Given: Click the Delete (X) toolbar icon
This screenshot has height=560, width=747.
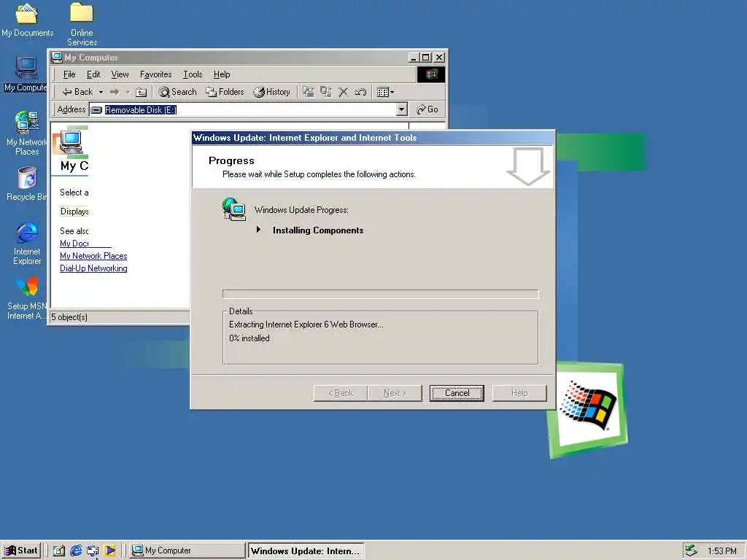Looking at the screenshot, I should click(x=343, y=92).
